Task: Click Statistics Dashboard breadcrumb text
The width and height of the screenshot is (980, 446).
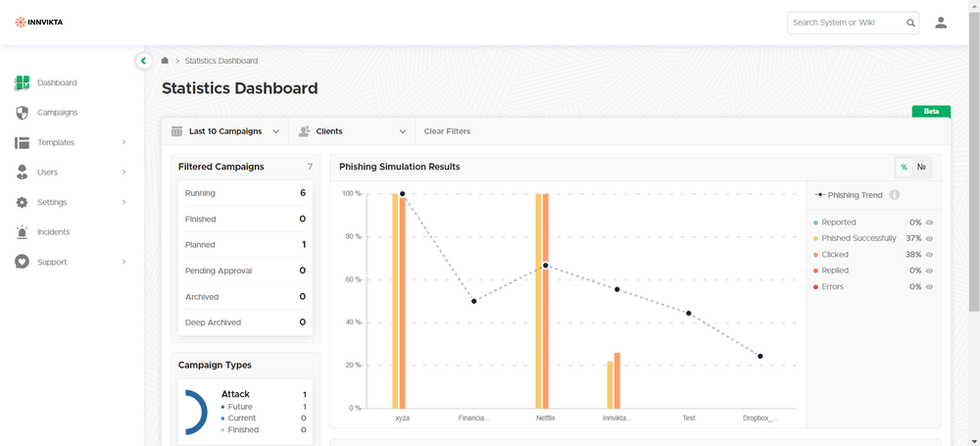Action: pyautogui.click(x=221, y=61)
